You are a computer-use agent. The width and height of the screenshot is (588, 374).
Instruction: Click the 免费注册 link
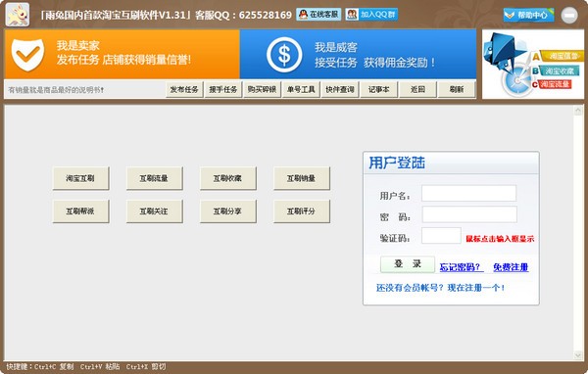coord(511,267)
